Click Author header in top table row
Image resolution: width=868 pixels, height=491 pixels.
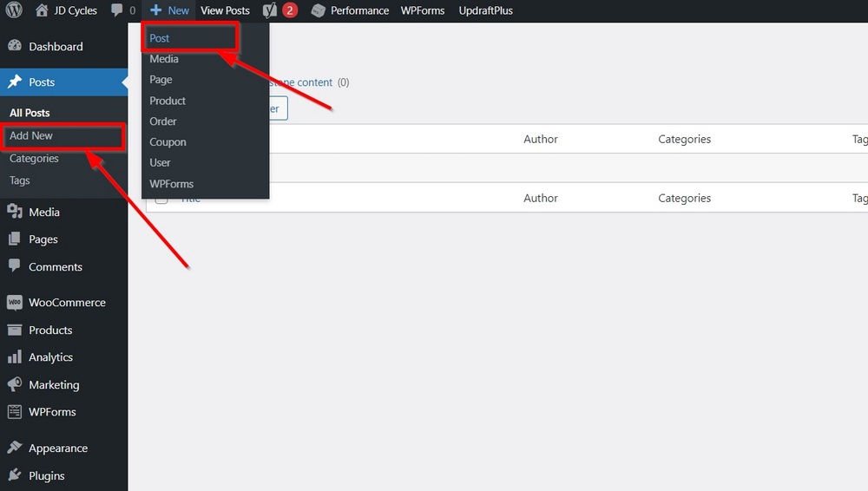tap(540, 139)
